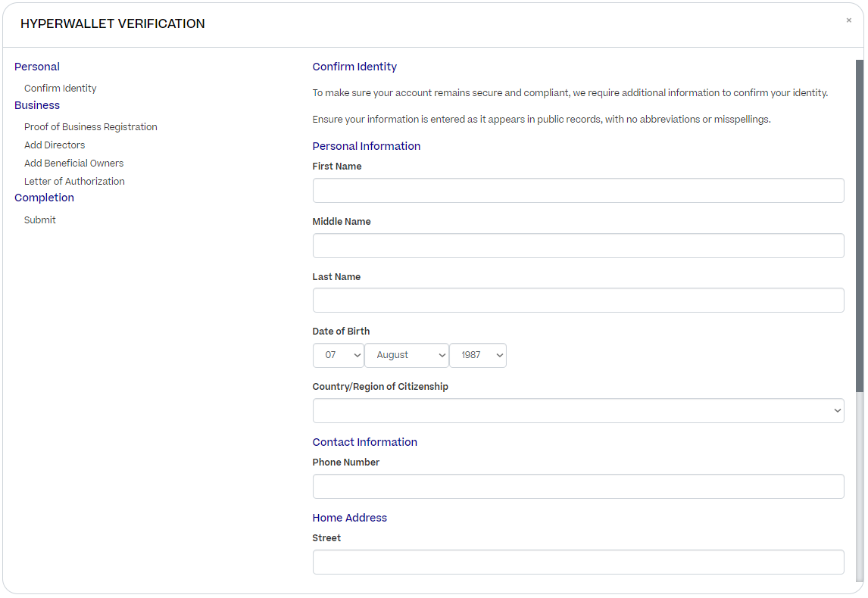The image size is (868, 598).
Task: Click the Date of Birth label
Action: [341, 332]
